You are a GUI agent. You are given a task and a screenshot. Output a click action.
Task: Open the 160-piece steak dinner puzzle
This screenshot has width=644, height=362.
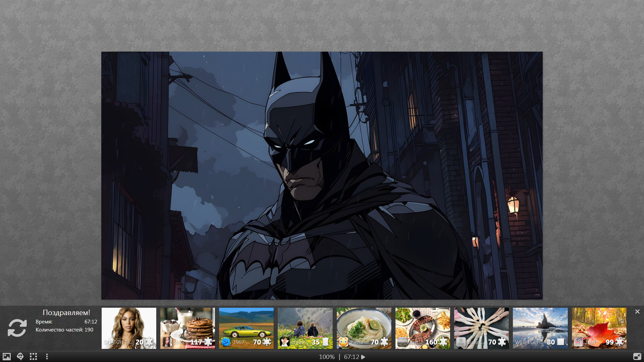point(423,325)
